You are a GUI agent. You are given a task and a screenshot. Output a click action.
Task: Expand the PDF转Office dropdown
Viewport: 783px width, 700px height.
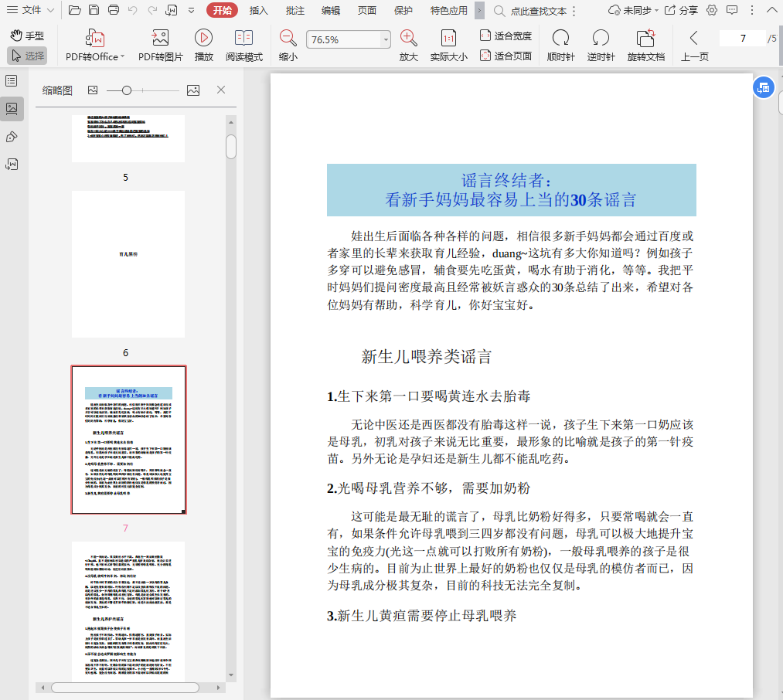click(x=122, y=56)
